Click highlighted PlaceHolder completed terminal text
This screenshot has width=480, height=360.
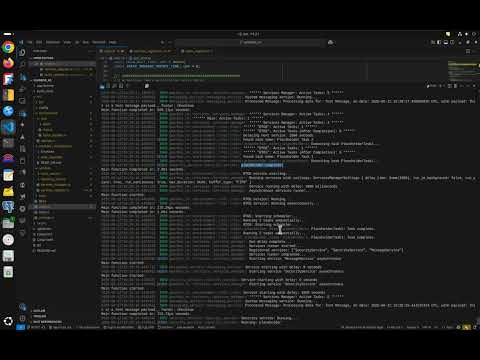coord(262,165)
